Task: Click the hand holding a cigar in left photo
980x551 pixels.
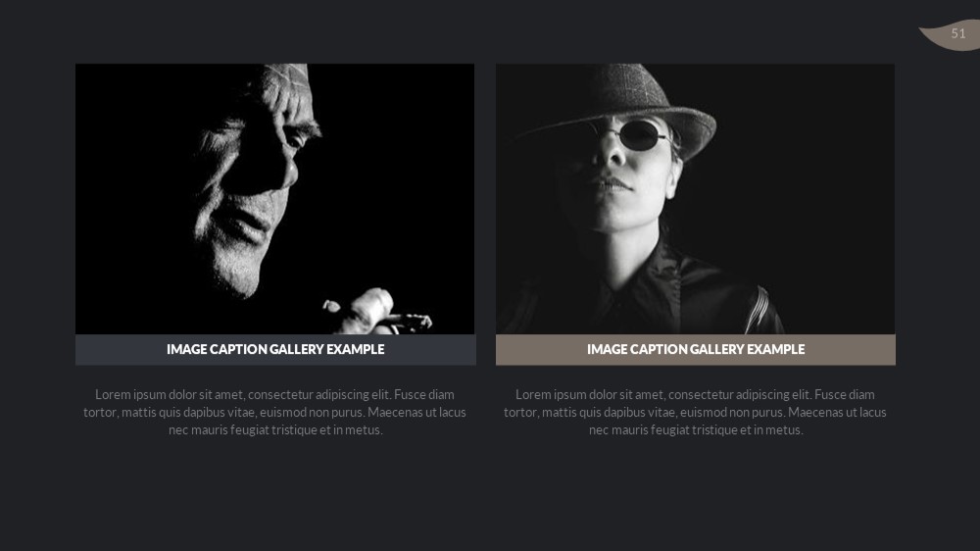Action: [x=376, y=312]
